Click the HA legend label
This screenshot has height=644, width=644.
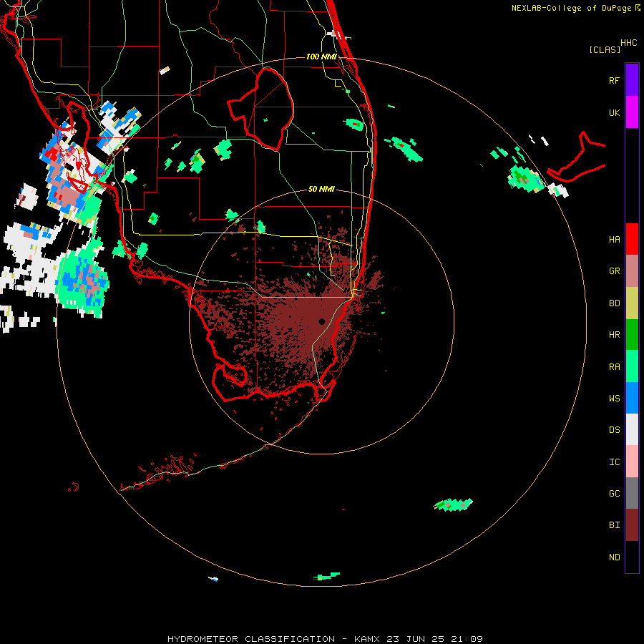[x=614, y=239]
